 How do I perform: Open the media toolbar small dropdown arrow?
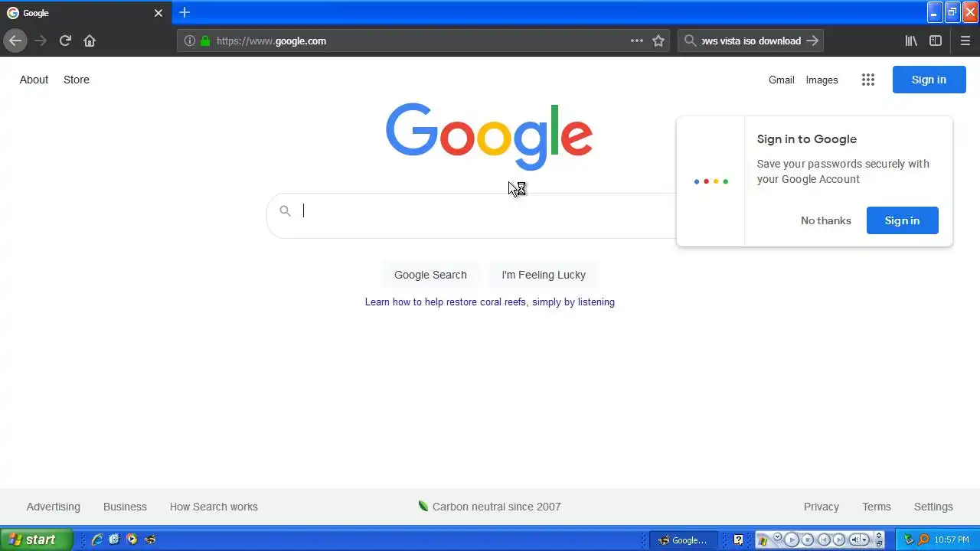pos(777,536)
